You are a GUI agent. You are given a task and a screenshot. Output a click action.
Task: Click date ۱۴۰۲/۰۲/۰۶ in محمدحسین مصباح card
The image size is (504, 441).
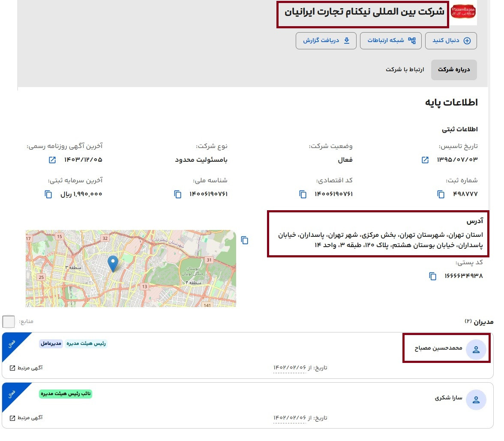(x=290, y=368)
